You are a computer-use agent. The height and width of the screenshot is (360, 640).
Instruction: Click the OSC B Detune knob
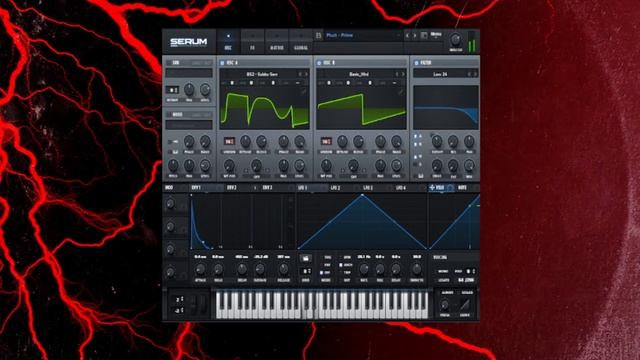[342, 142]
